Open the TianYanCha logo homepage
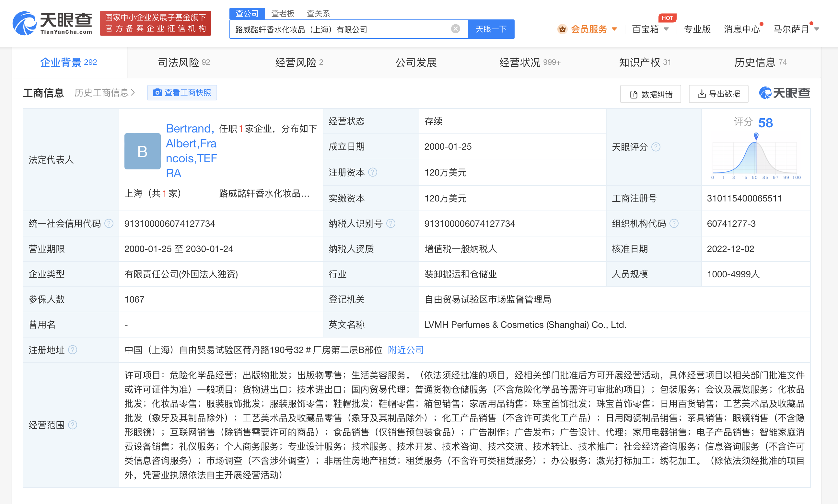Screen dimensions: 838x504 point(52,23)
